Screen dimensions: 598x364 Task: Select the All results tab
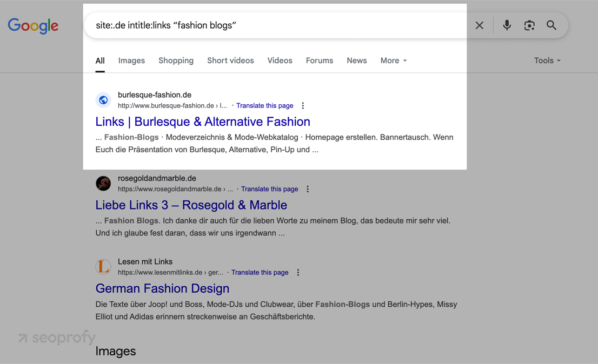pos(100,60)
